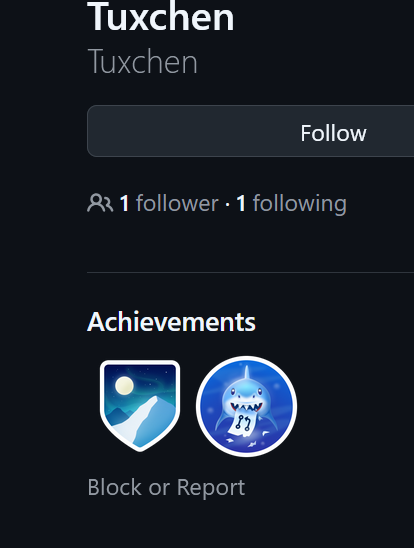The width and height of the screenshot is (414, 548).
Task: Click the word "follower" text
Action: pyautogui.click(x=177, y=203)
